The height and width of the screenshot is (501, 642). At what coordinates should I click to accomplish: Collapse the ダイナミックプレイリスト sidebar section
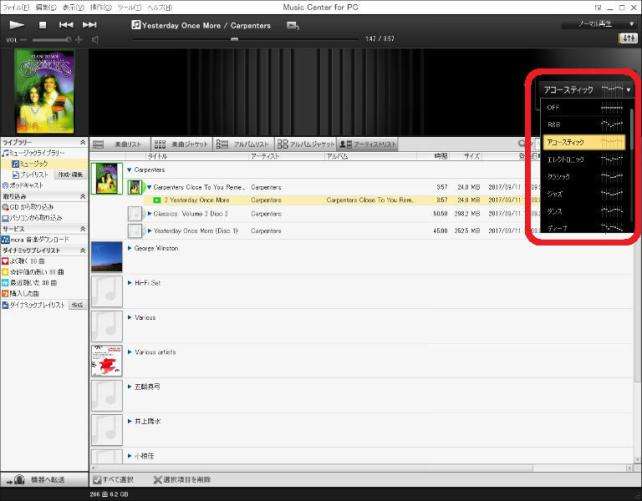[x=83, y=250]
